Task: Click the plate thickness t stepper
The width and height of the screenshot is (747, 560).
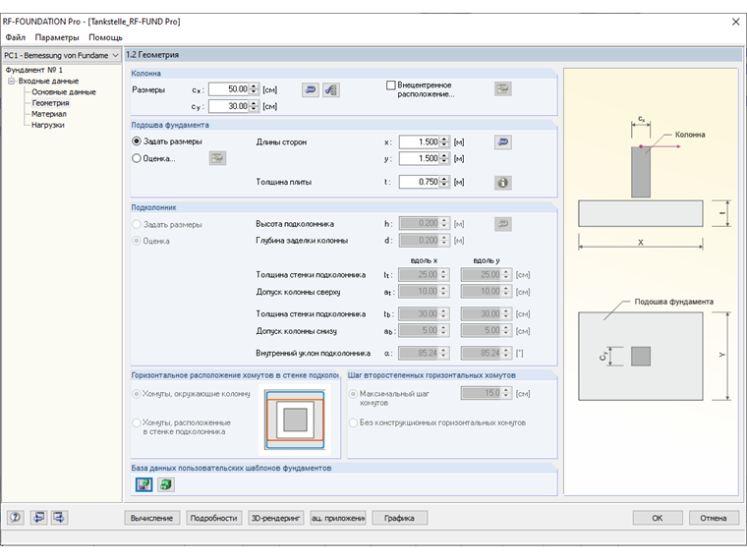Action: point(444,182)
